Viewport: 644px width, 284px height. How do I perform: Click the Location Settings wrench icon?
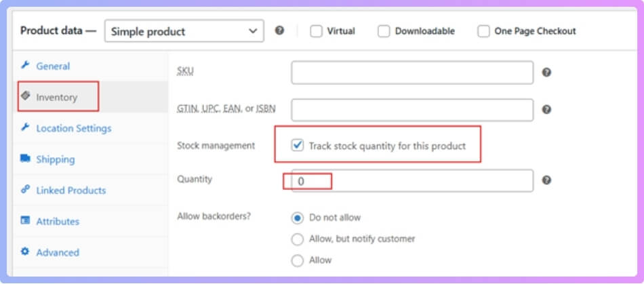pyautogui.click(x=25, y=127)
